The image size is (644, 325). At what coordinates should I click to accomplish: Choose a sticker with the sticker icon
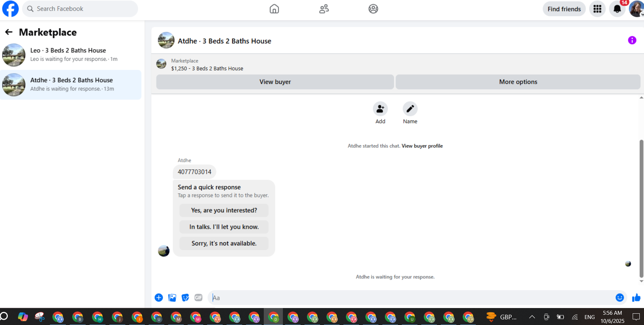(185, 298)
